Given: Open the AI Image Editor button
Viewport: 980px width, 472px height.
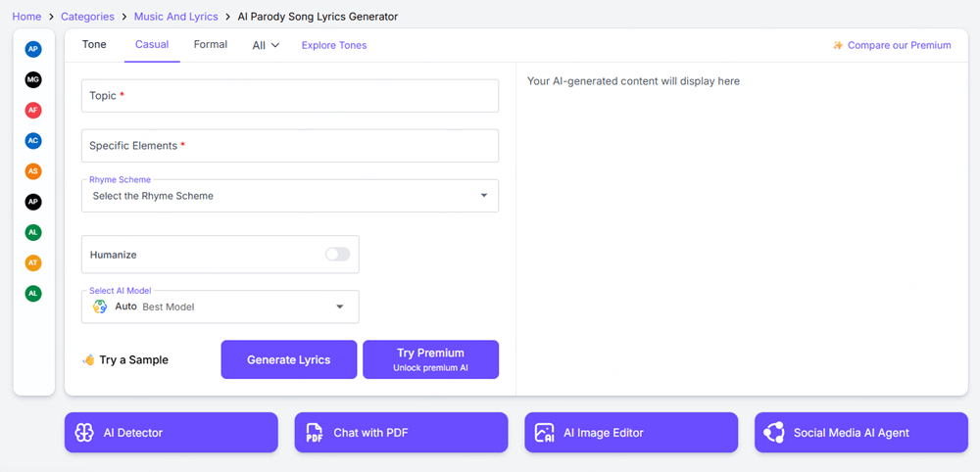Looking at the screenshot, I should [631, 433].
